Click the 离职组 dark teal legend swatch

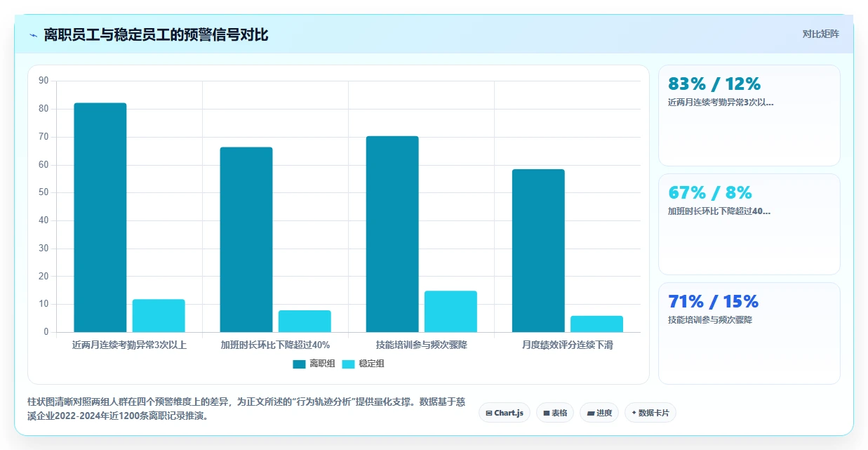pos(300,364)
